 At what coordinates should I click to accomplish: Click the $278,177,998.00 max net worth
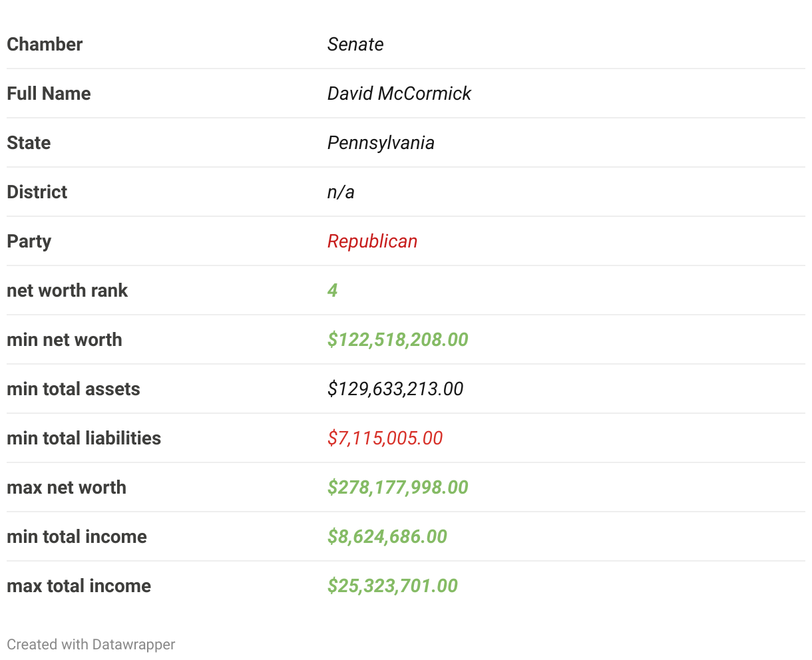398,487
